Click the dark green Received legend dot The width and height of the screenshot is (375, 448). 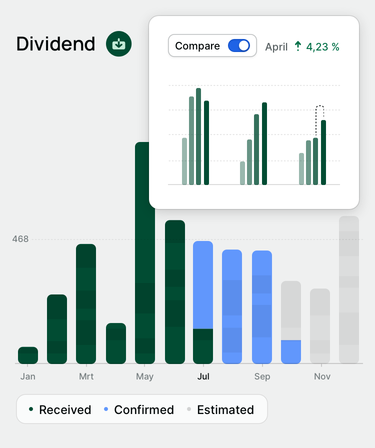point(31,409)
